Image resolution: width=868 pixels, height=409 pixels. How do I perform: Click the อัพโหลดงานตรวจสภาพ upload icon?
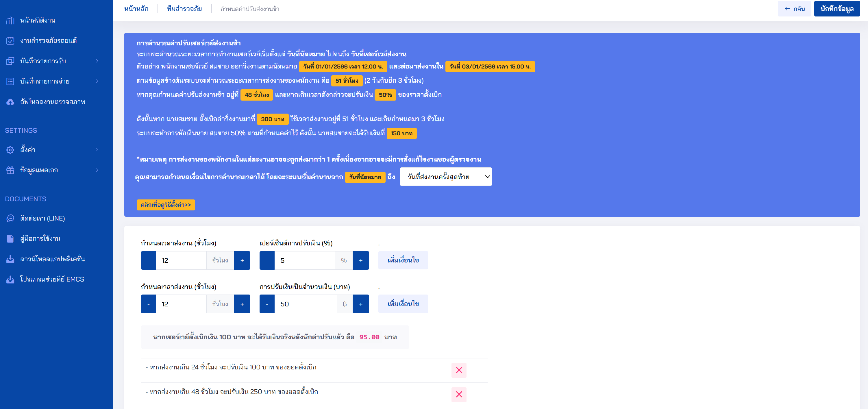[x=10, y=101]
